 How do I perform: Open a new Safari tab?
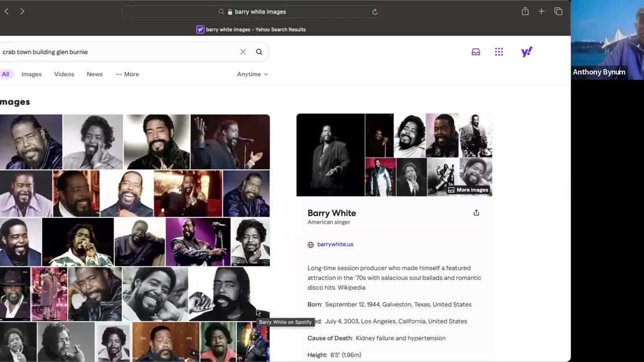point(541,11)
